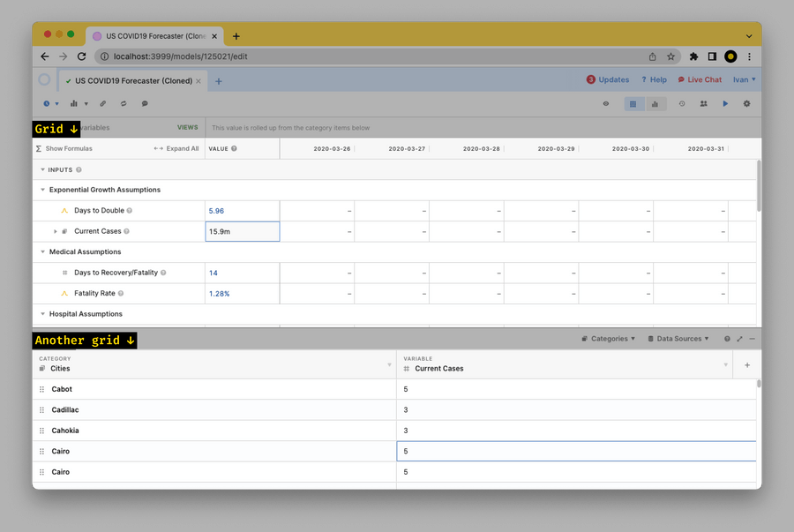The height and width of the screenshot is (532, 794).
Task: Open model settings gear icon
Action: [746, 104]
